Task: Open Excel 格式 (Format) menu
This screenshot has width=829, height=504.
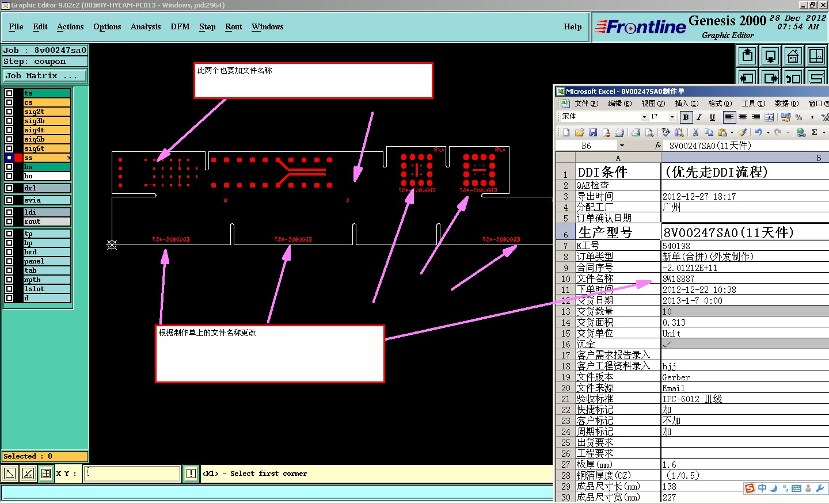Action: tap(720, 104)
